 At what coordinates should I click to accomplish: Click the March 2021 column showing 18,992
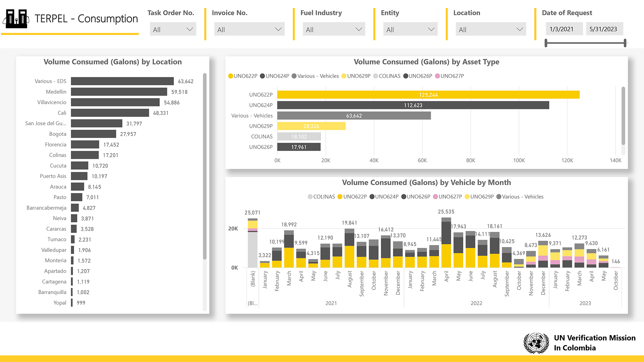[289, 249]
